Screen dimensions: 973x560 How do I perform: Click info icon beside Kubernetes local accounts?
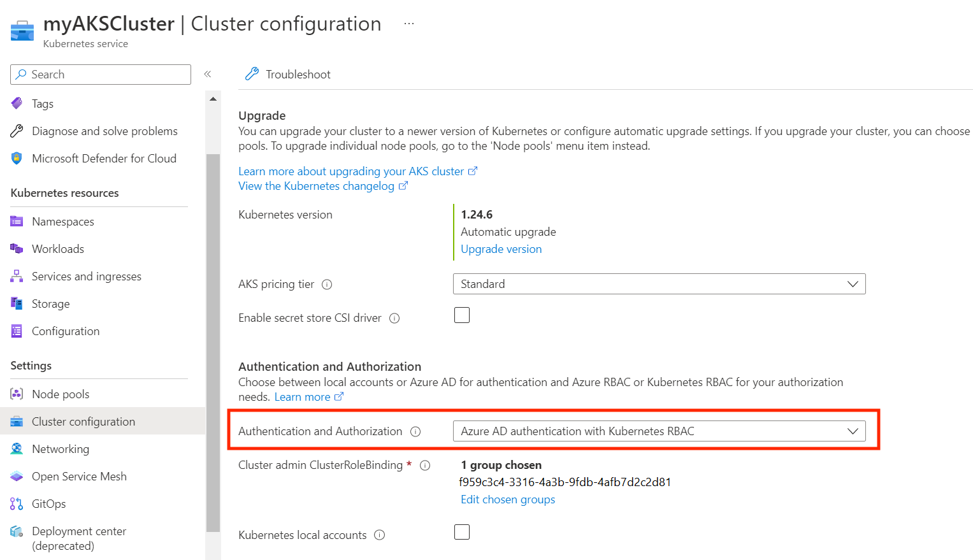pos(380,535)
